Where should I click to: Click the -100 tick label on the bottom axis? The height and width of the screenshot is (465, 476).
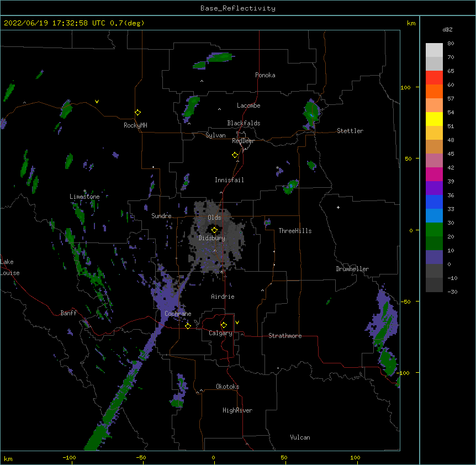pos(69,458)
